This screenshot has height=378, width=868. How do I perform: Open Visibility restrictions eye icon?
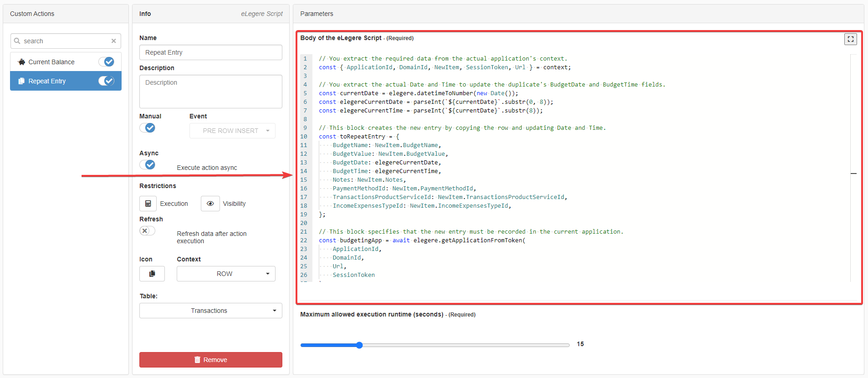coord(210,204)
